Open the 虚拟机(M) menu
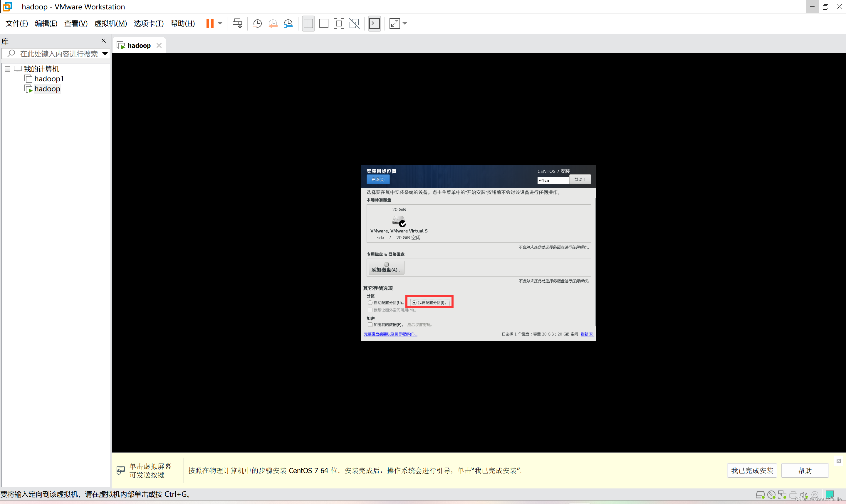The image size is (846, 504). click(110, 23)
